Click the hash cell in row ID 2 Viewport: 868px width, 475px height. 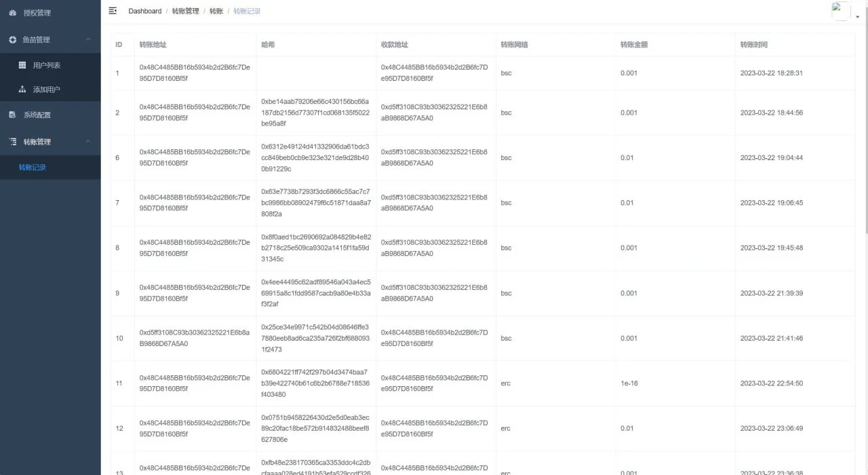tap(315, 113)
